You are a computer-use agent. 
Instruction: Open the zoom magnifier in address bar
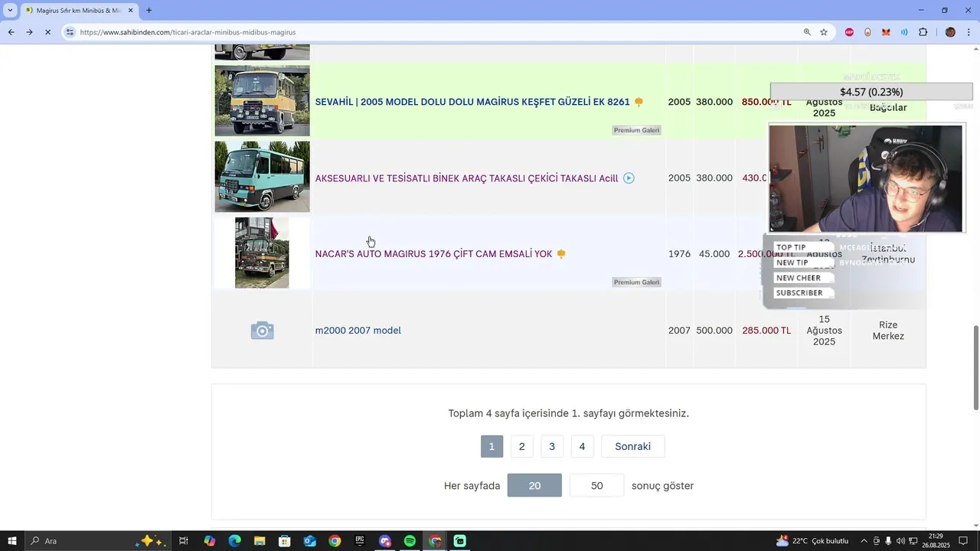pos(807,32)
